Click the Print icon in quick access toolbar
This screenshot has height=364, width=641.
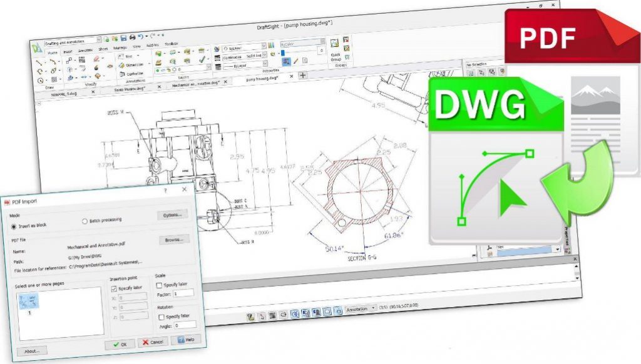pyautogui.click(x=132, y=38)
